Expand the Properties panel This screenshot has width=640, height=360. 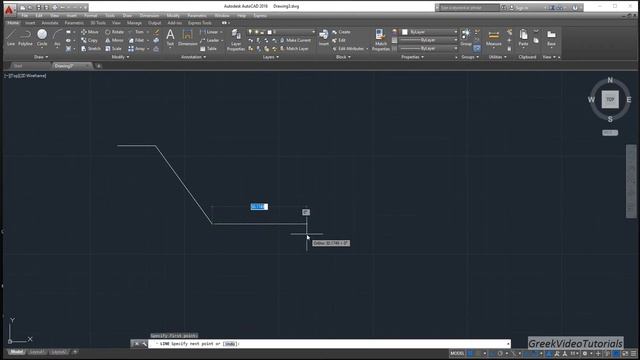(412, 57)
